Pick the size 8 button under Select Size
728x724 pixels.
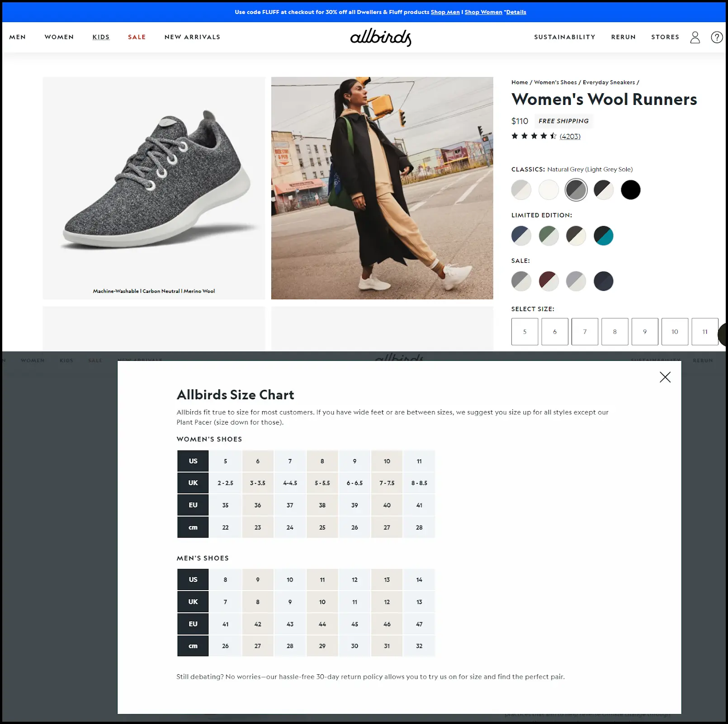615,331
